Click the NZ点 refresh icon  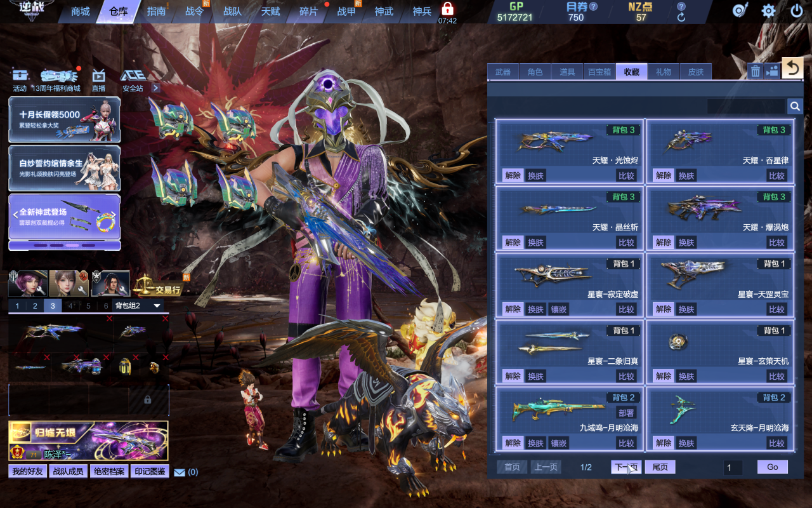click(x=681, y=18)
